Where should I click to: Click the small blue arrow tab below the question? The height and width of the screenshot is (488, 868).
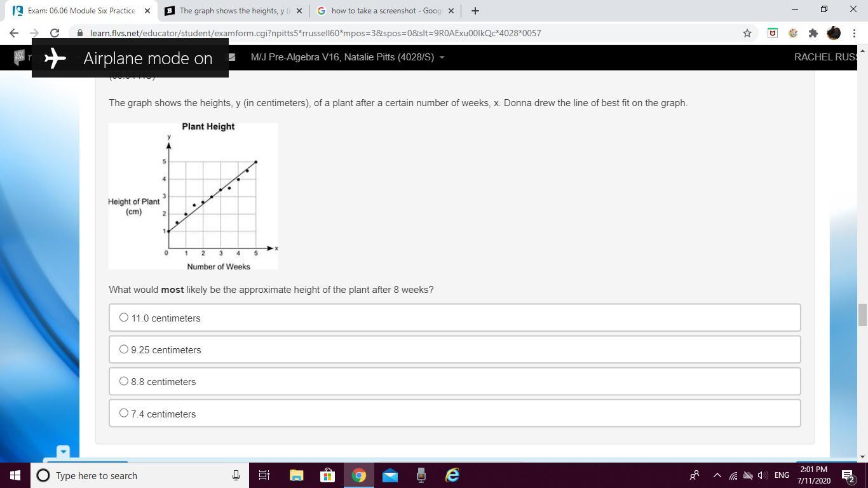[x=63, y=451]
